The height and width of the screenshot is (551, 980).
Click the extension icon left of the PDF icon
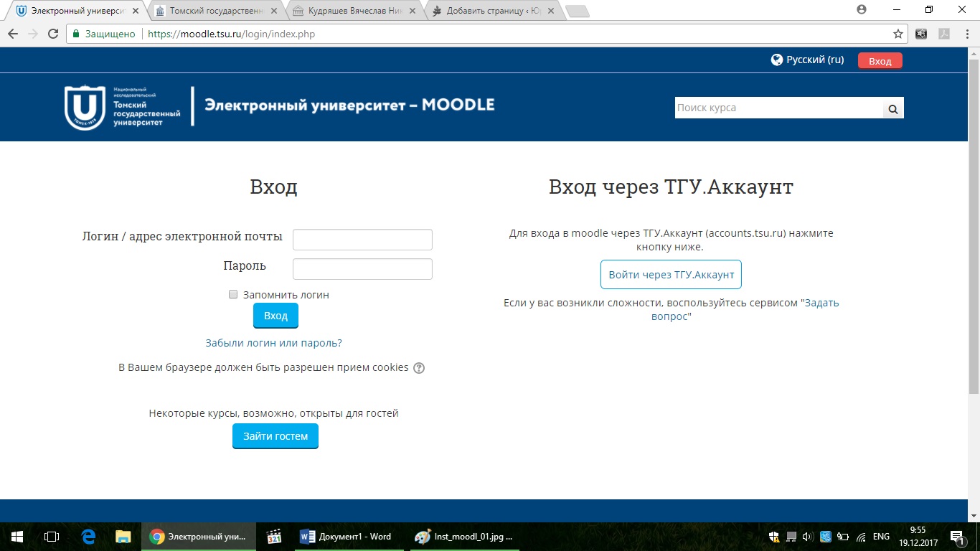[x=922, y=34]
